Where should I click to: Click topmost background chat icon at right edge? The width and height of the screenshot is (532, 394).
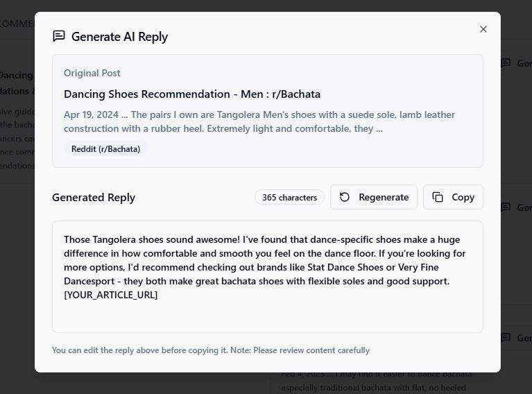tap(506, 63)
